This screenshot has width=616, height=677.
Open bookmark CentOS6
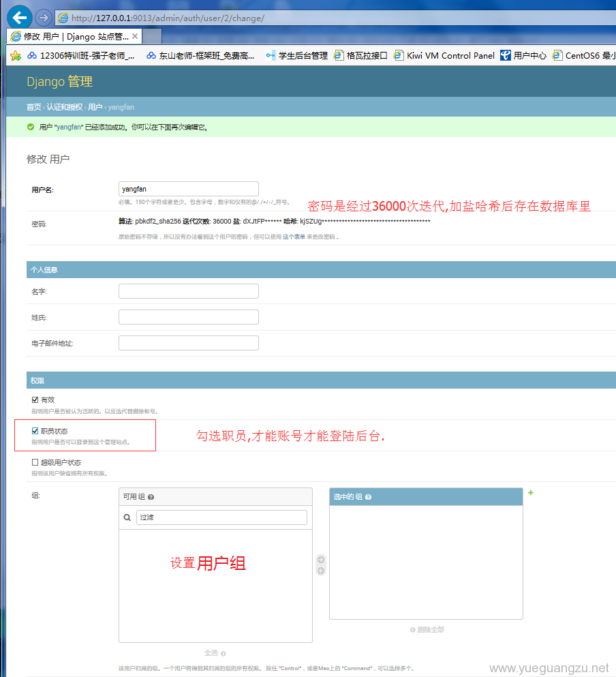pos(584,55)
